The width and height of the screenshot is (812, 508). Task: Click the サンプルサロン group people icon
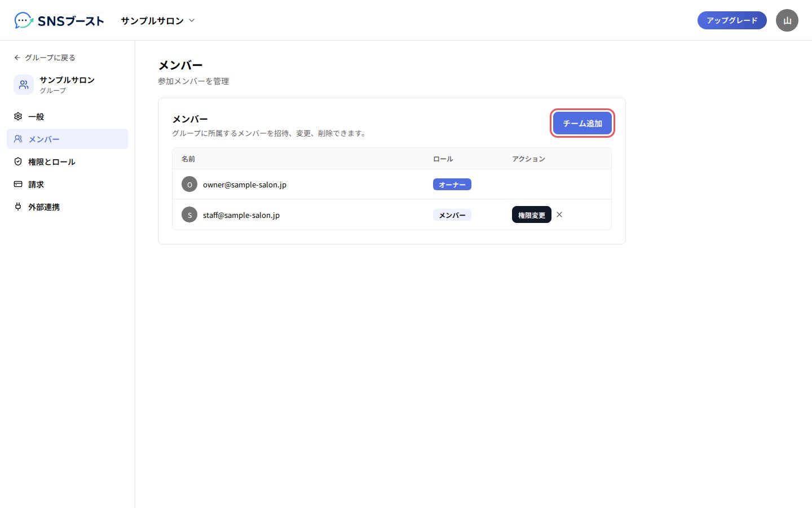(x=24, y=85)
